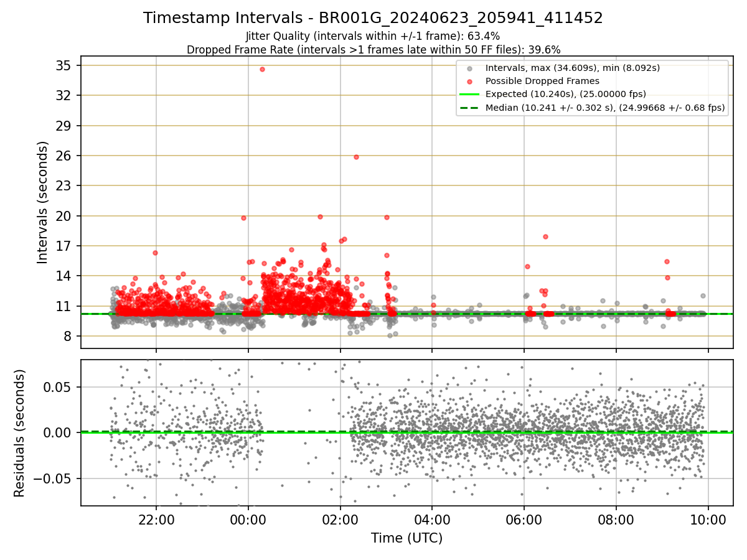Click the 'Residuals (seconds)' y-axis label
The image size is (747, 560).
point(19,433)
